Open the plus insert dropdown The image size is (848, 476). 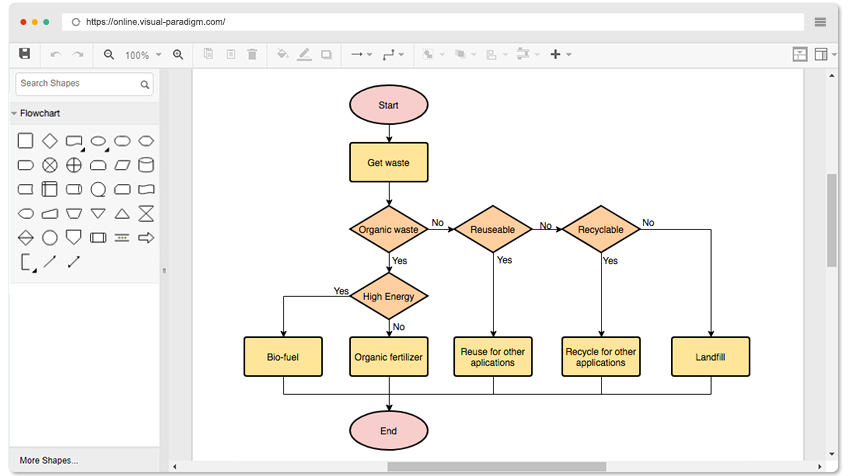[x=560, y=54]
